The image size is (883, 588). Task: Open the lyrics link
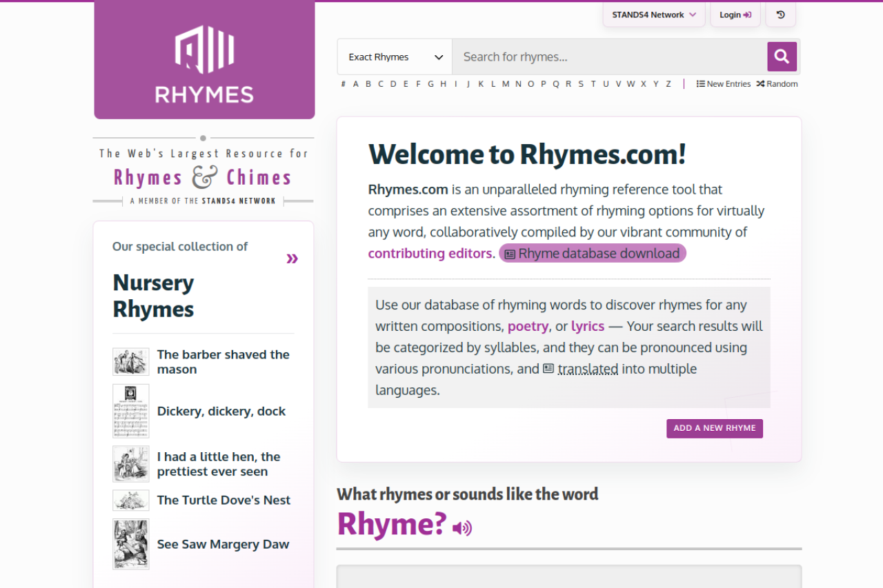(x=588, y=326)
